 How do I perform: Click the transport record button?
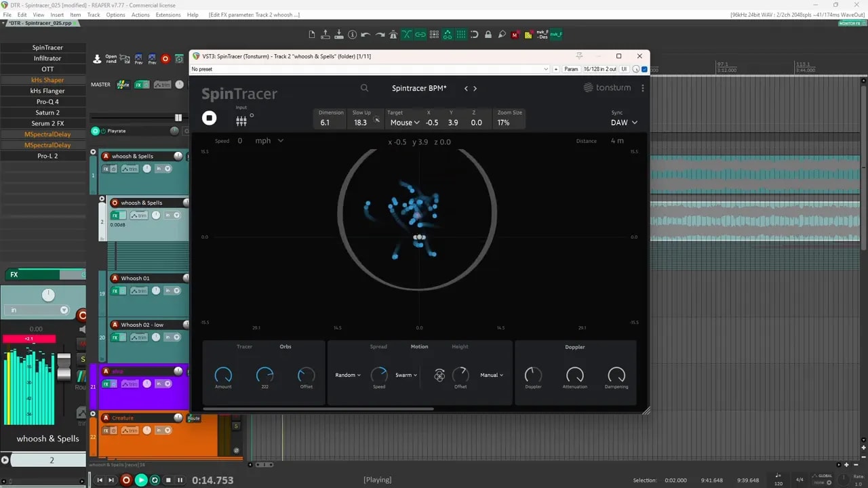(x=126, y=480)
